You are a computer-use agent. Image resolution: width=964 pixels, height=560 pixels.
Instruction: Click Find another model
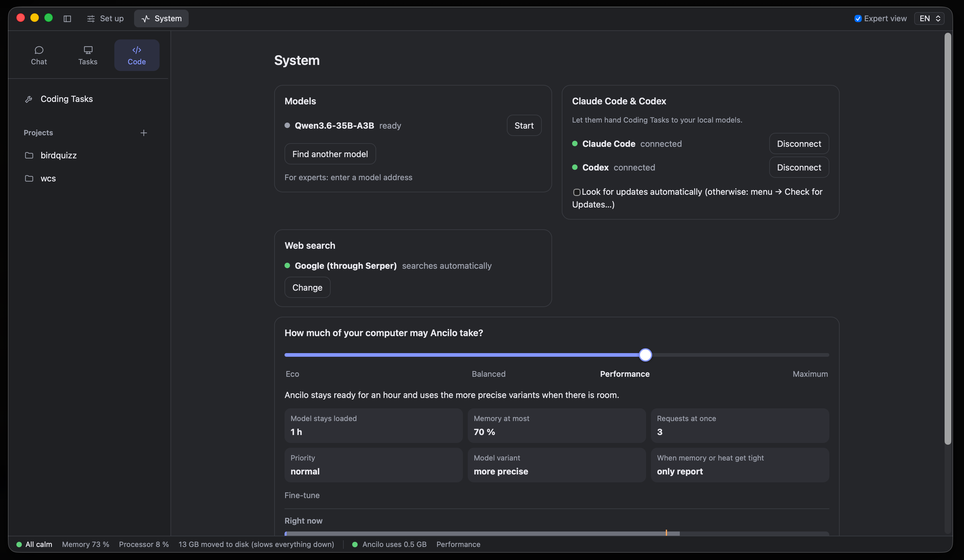click(x=330, y=154)
